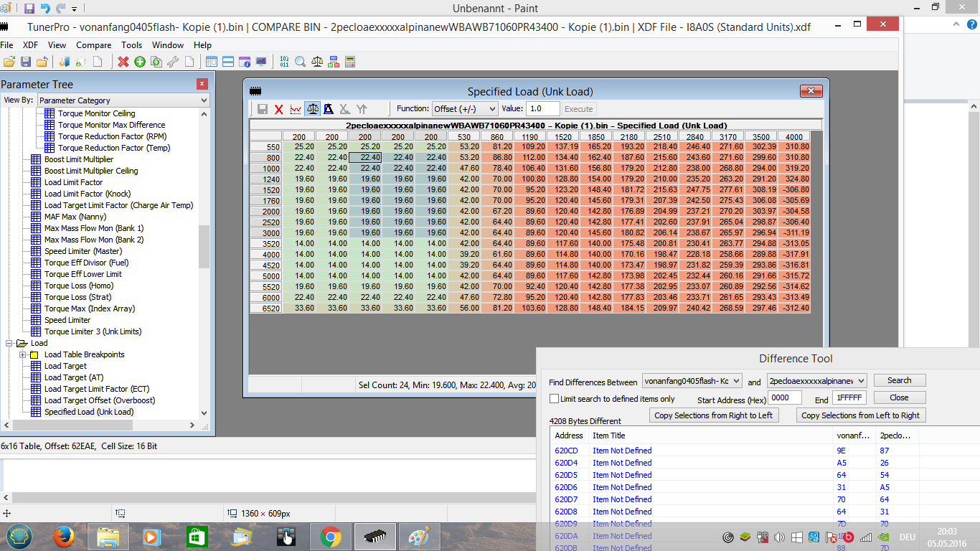
Task: Click the green plus add item icon
Action: click(x=140, y=62)
